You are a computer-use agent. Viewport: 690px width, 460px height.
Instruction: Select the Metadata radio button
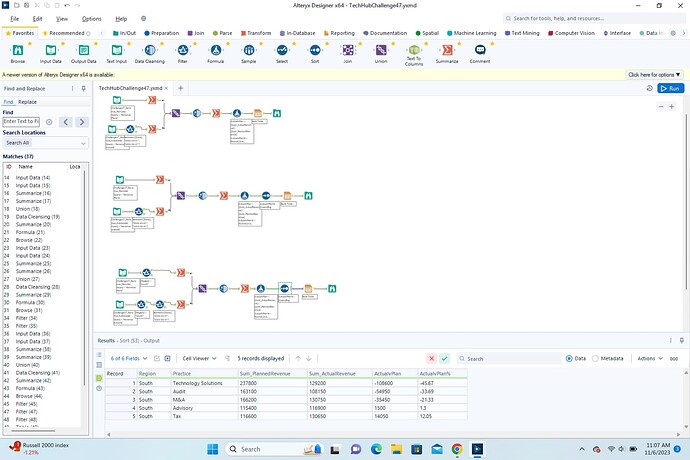click(595, 358)
